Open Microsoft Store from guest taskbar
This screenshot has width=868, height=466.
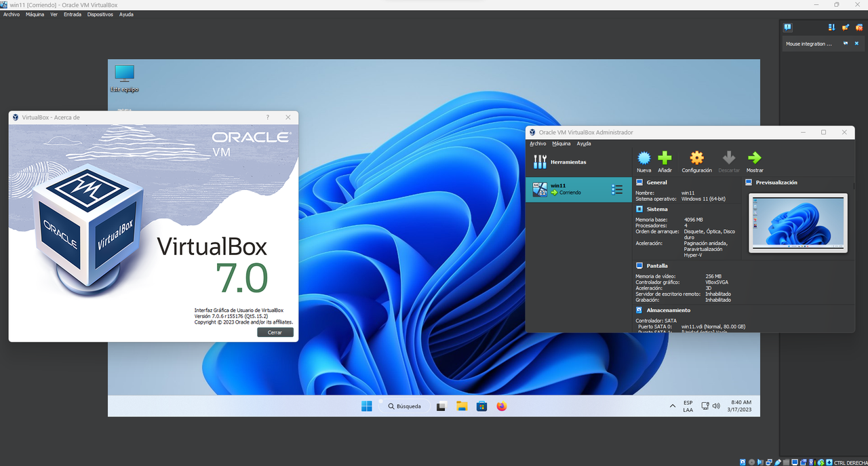pos(481,406)
